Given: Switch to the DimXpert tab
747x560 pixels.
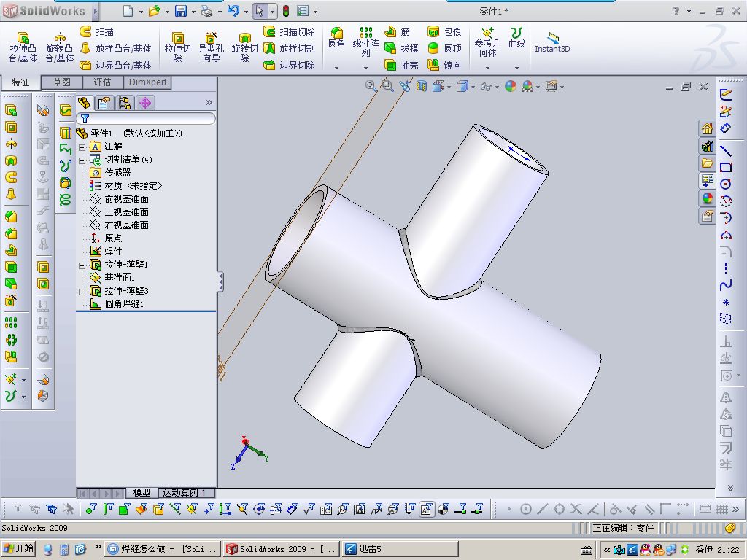Looking at the screenshot, I should pos(147,82).
